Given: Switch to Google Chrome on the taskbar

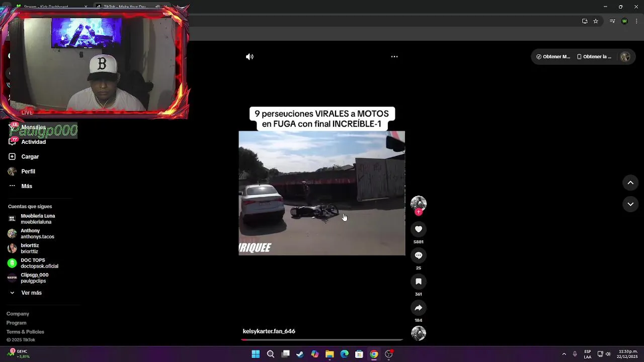Looking at the screenshot, I should tap(374, 354).
